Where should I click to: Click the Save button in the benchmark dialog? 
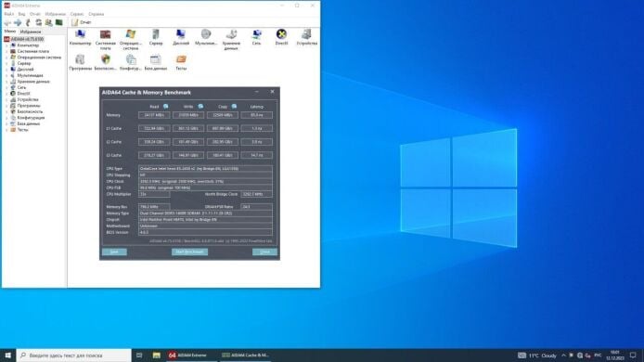click(x=114, y=252)
